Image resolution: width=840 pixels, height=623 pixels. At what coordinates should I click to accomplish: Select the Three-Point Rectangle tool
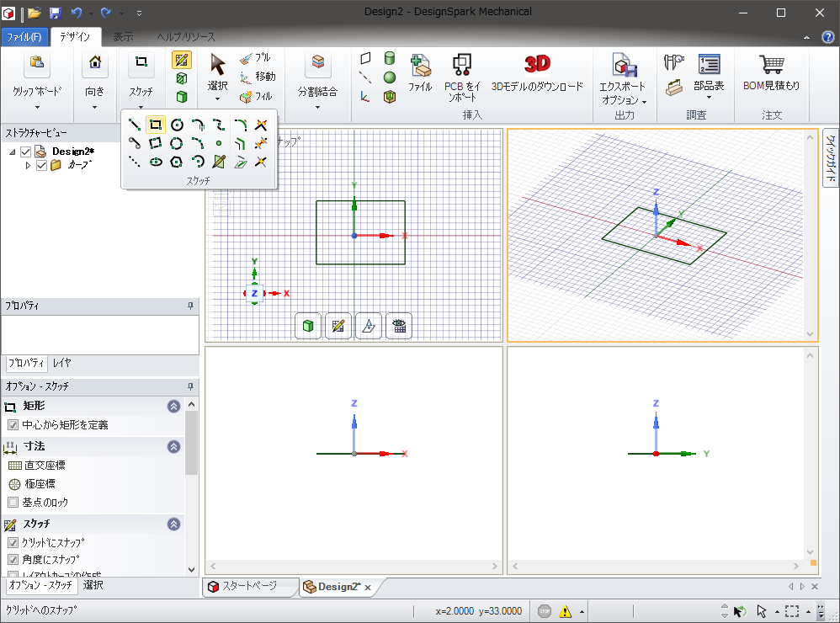pyautogui.click(x=156, y=143)
